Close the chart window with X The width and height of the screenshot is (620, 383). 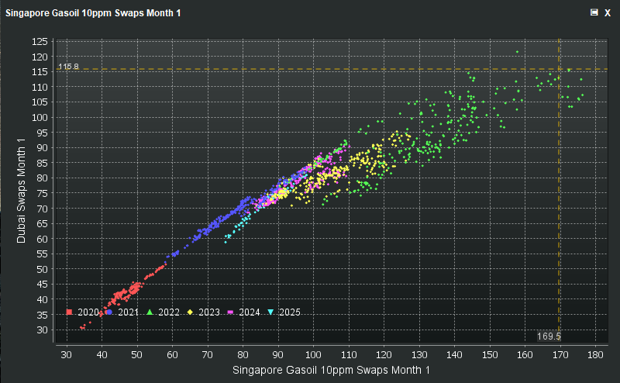coord(607,13)
